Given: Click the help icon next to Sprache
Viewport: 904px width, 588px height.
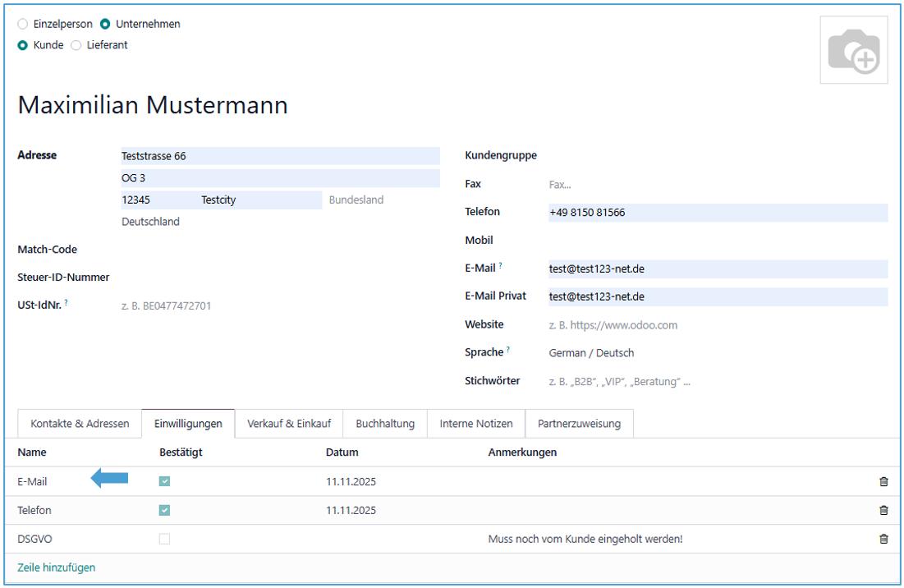Looking at the screenshot, I should coord(508,351).
